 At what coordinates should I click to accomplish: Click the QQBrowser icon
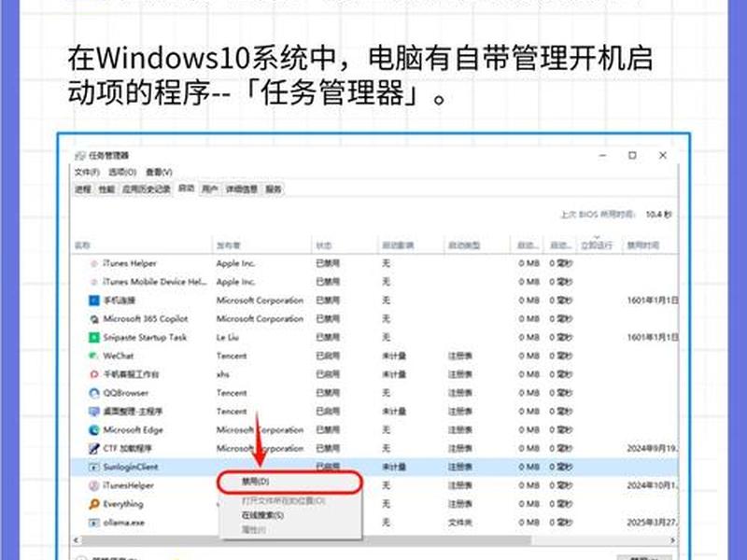click(94, 393)
